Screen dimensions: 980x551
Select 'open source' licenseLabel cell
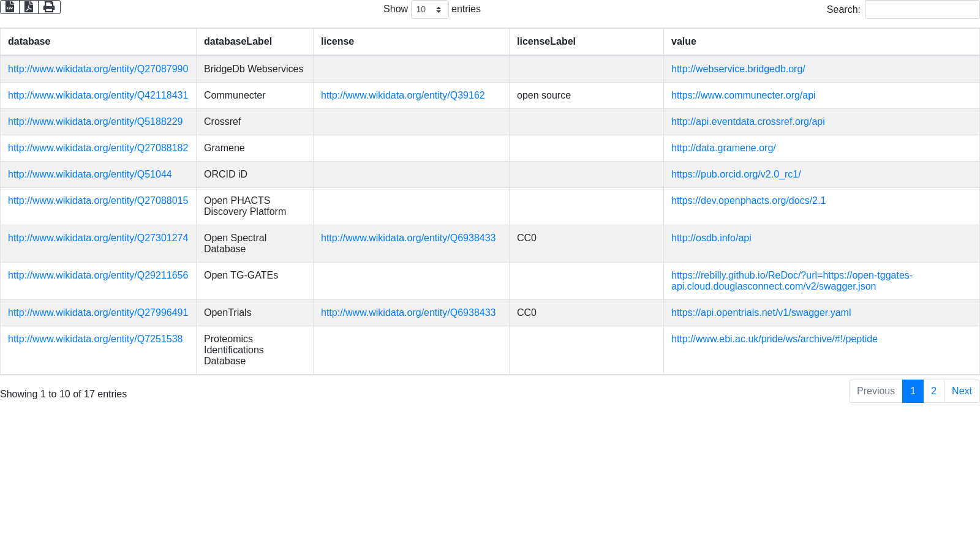[586, 96]
